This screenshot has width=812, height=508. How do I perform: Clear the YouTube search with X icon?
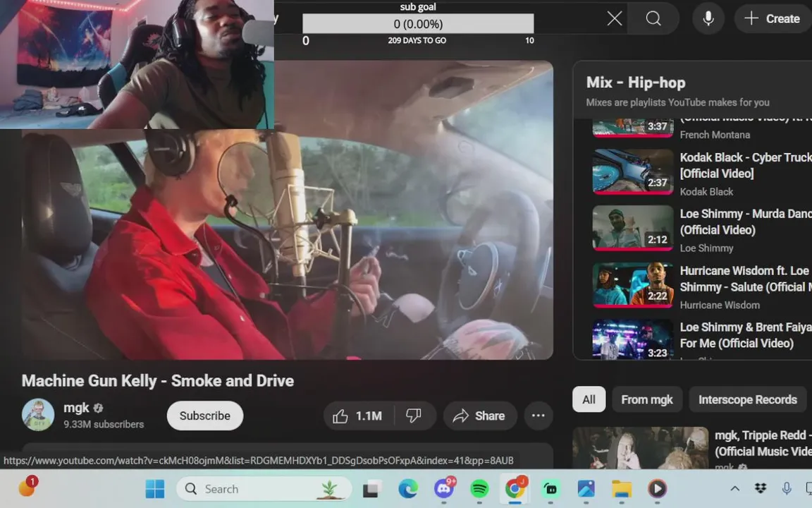[614, 18]
